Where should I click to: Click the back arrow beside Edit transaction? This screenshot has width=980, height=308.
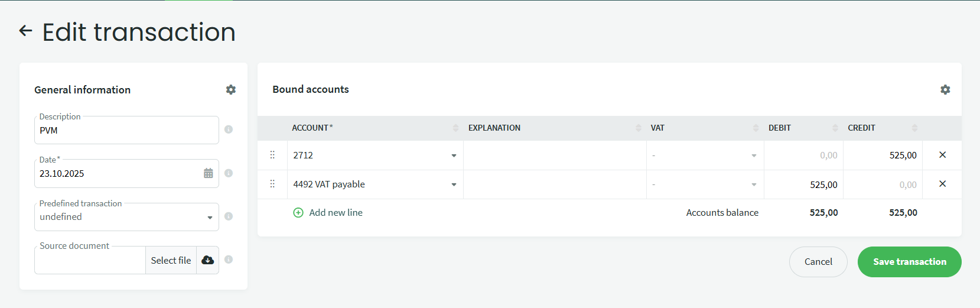[25, 31]
